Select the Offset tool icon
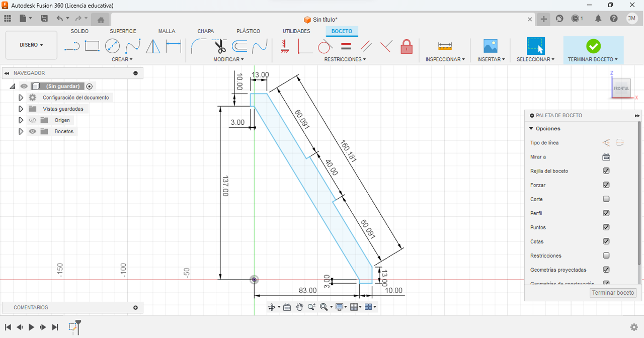The height and width of the screenshot is (338, 644). (x=239, y=46)
